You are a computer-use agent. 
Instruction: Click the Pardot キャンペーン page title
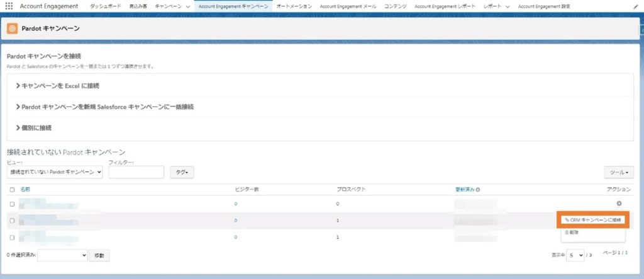(x=50, y=29)
